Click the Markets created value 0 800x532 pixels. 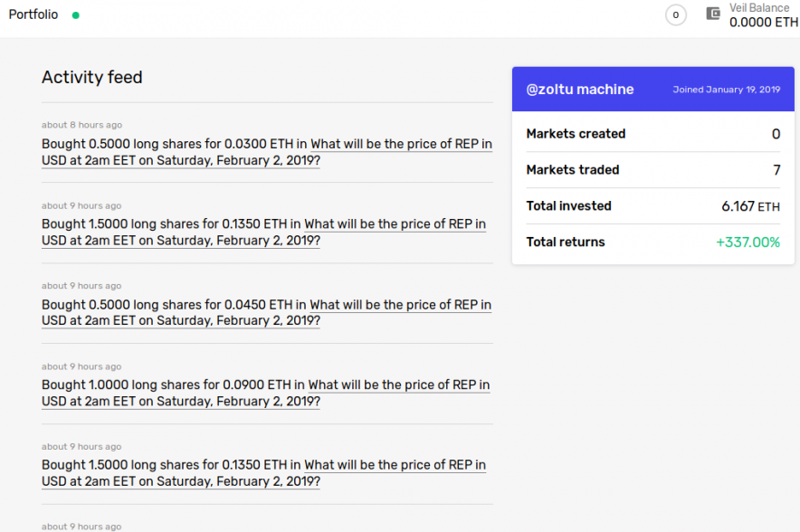776,134
